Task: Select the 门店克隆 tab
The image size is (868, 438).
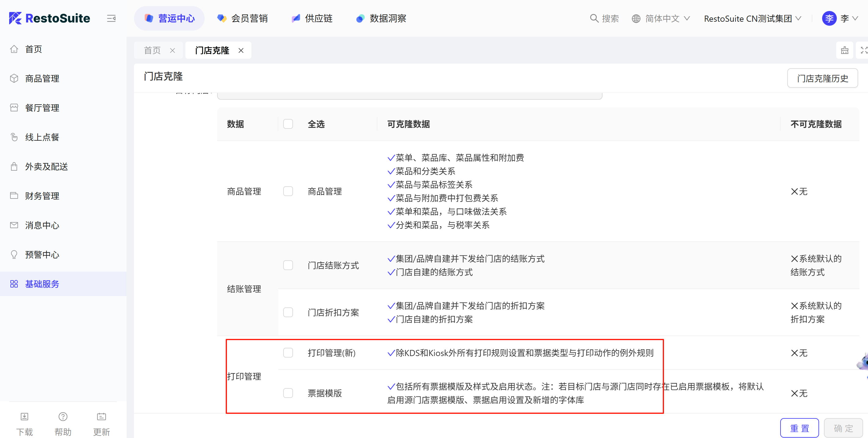Action: [x=212, y=50]
